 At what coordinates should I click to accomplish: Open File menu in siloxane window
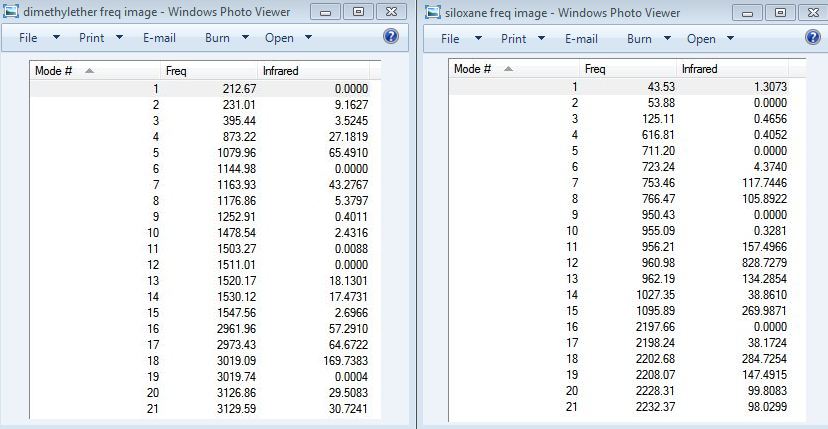point(450,39)
